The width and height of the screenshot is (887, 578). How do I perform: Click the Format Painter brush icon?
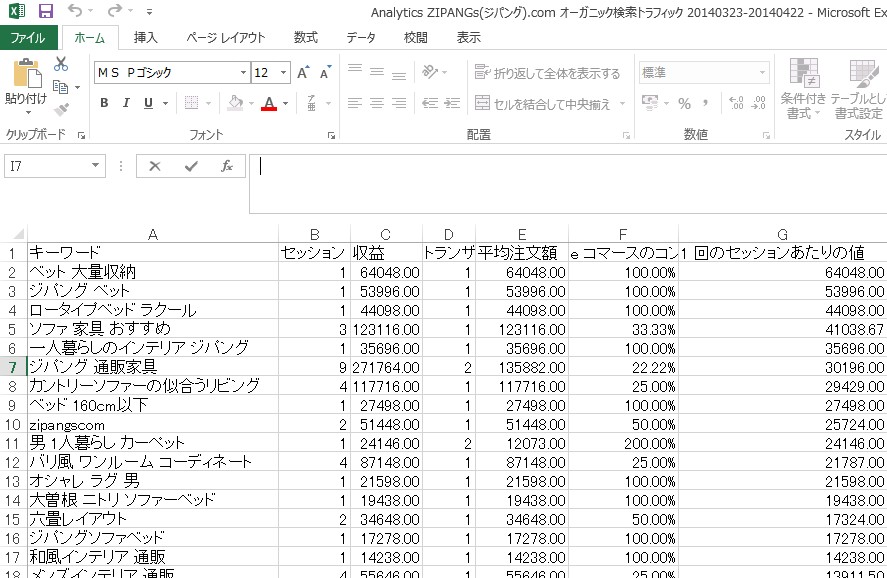[x=61, y=110]
